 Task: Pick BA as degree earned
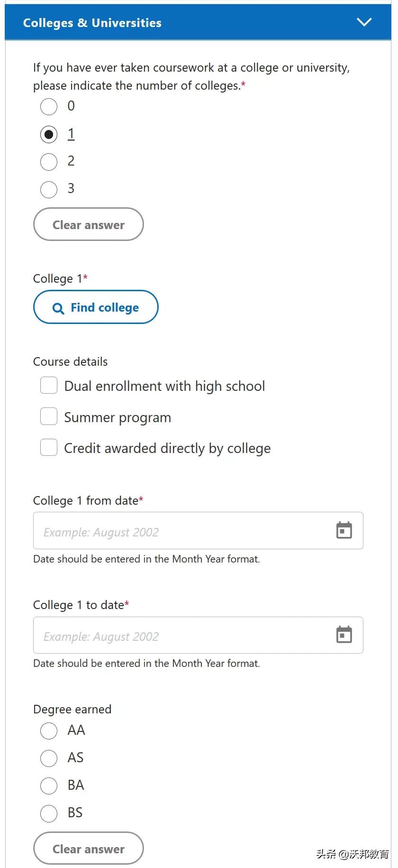pos(49,785)
